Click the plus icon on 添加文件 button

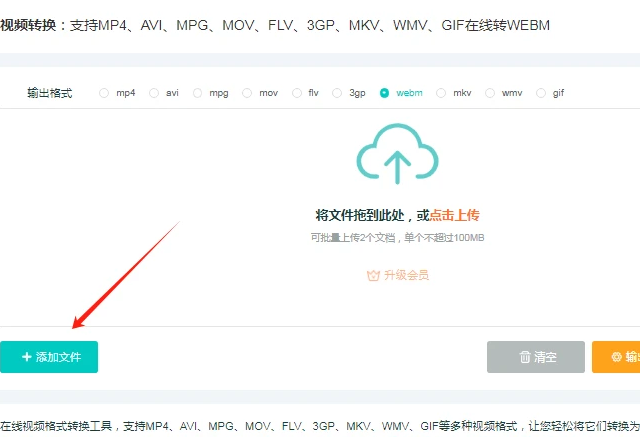27,357
